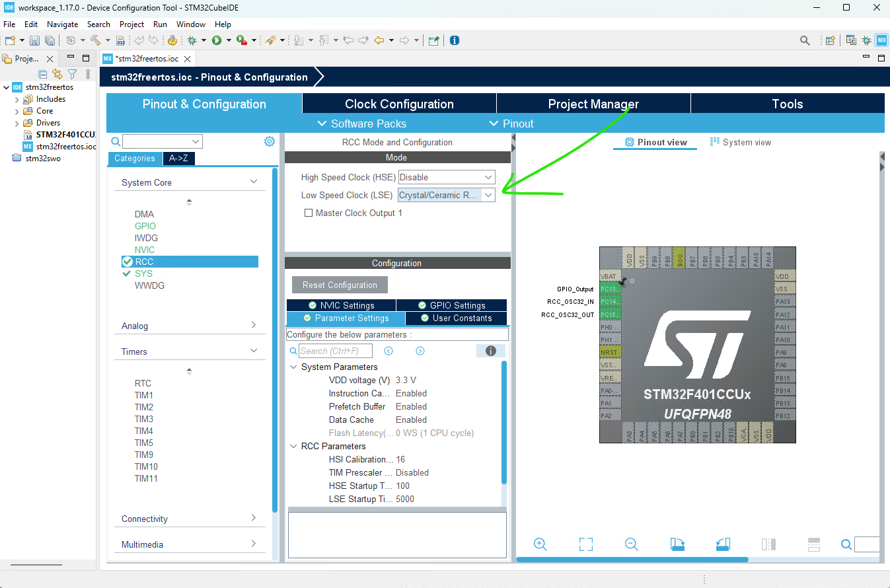
Task: Expand the Analog category
Action: (253, 324)
